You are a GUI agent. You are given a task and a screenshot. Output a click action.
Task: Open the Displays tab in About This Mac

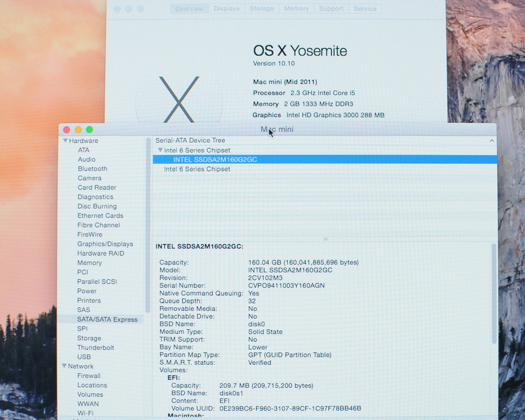[x=227, y=9]
